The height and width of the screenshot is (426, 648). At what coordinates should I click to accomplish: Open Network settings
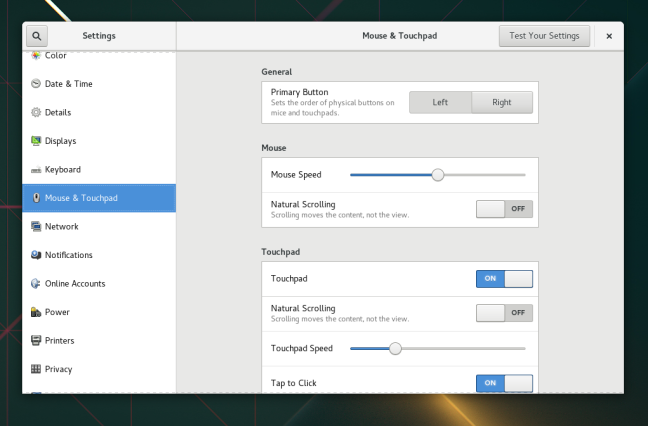coord(99,226)
